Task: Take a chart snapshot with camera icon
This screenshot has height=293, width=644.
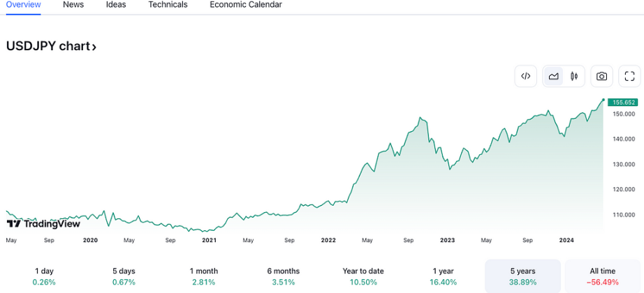Action: pyautogui.click(x=601, y=76)
